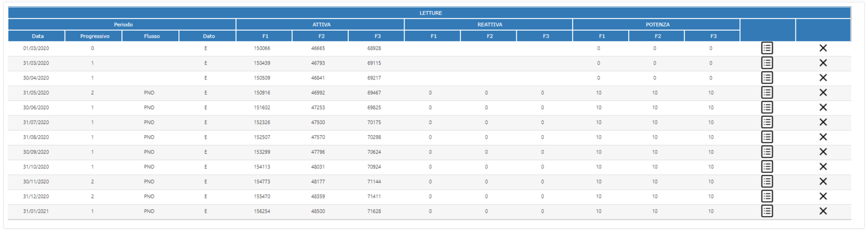Click Attiva F3 value 69217
The width and height of the screenshot is (868, 232).
[x=374, y=78]
